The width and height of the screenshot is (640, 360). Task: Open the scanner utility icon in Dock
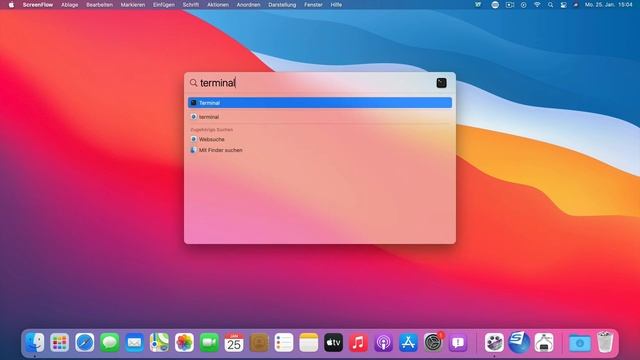click(544, 342)
